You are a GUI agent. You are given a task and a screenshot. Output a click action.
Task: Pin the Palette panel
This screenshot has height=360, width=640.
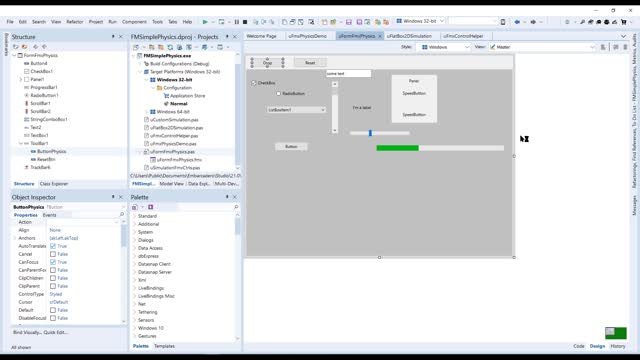pyautogui.click(x=227, y=197)
